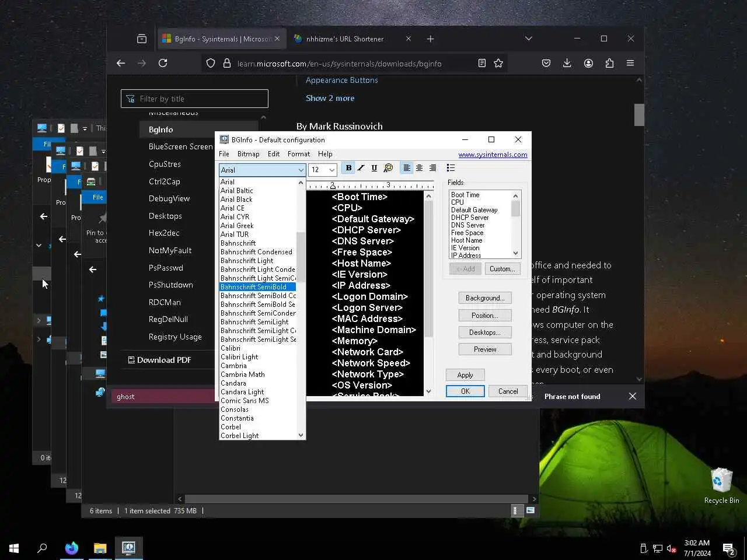747x560 pixels.
Task: Select Bahnschrift SemiBold font
Action: (x=257, y=287)
